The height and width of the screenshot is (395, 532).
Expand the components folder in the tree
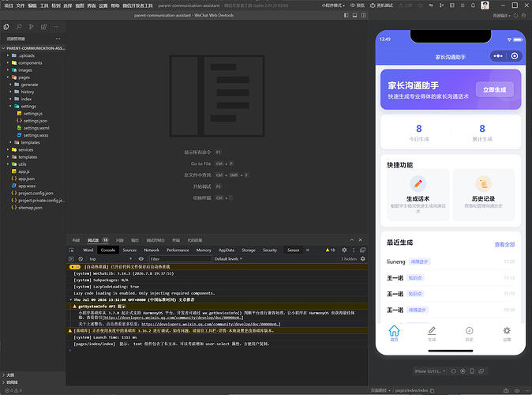pyautogui.click(x=30, y=63)
